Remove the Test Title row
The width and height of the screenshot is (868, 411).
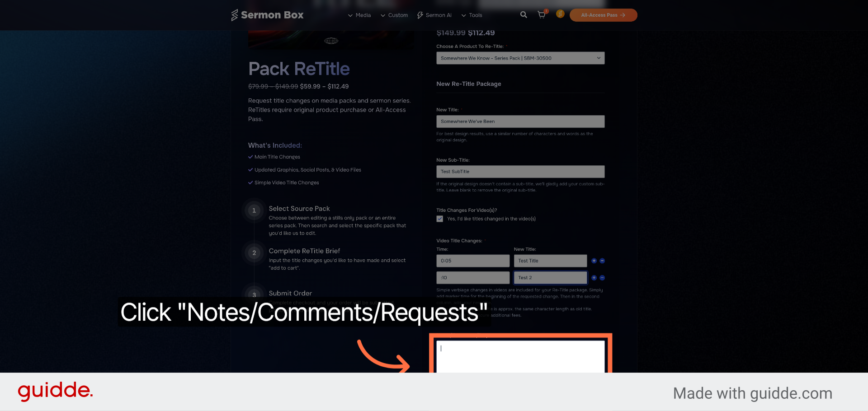pos(602,261)
